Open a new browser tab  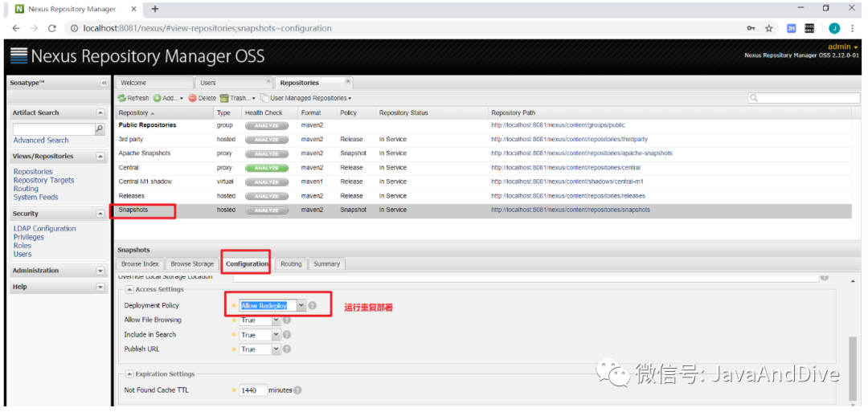coord(155,9)
